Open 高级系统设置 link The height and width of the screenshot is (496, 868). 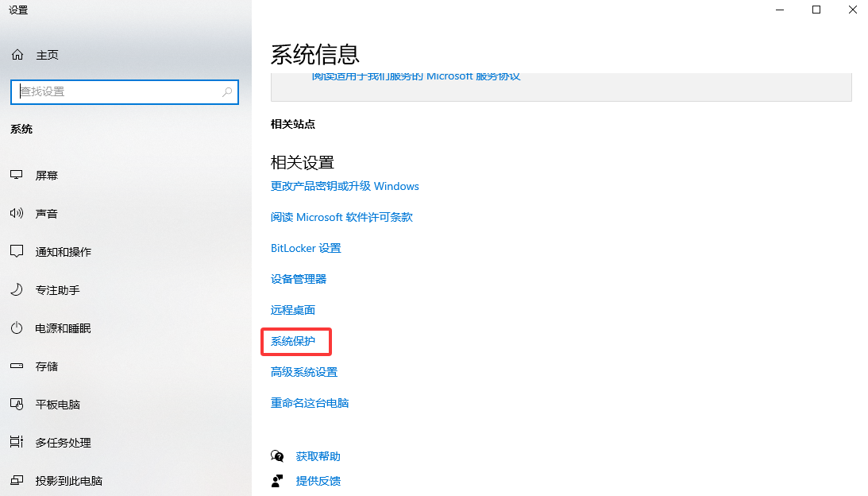coord(304,373)
